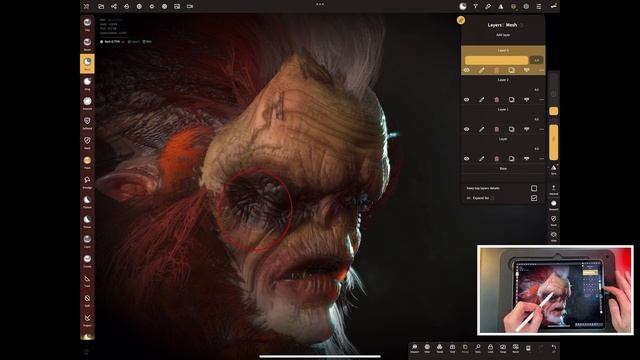
Task: Delete bottom Layer with trash icon
Action: 496,158
